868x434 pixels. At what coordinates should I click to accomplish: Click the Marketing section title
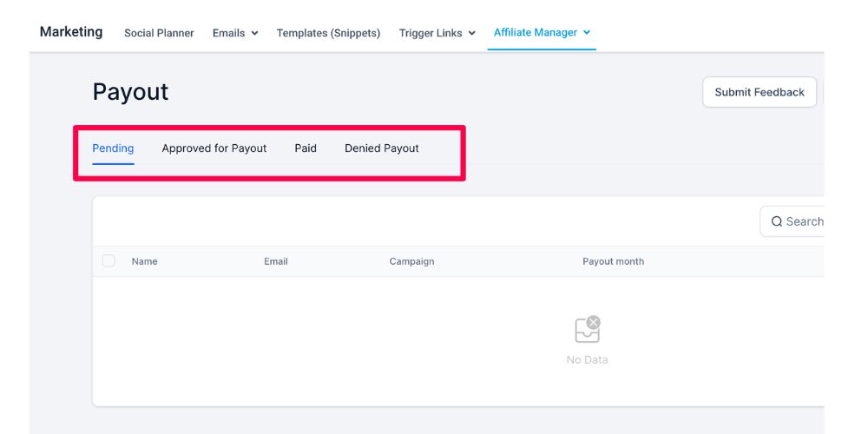coord(71,32)
